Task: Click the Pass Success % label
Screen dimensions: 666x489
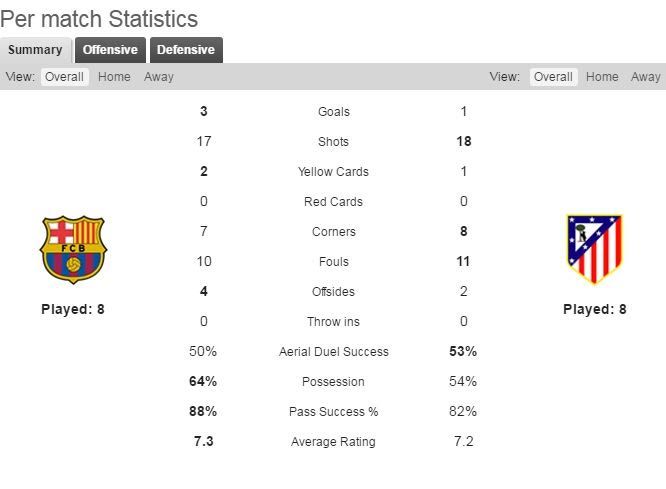Action: 334,412
